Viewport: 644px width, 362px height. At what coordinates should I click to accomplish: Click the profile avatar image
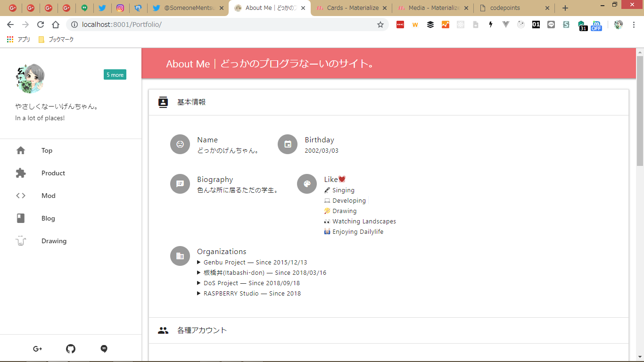(30, 78)
